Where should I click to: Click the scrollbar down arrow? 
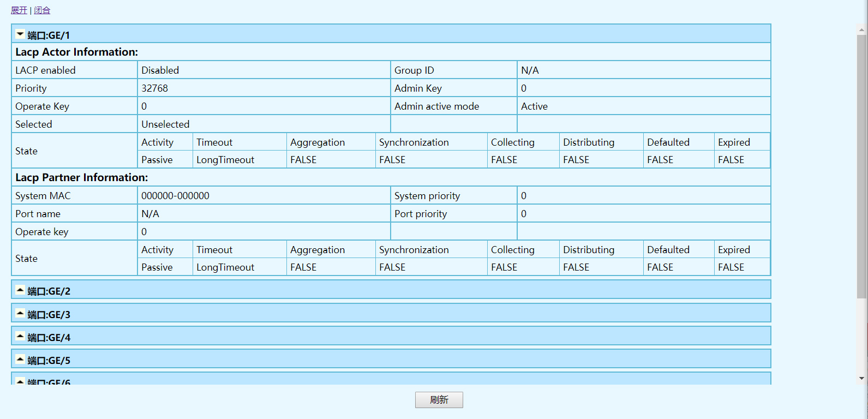pyautogui.click(x=862, y=378)
